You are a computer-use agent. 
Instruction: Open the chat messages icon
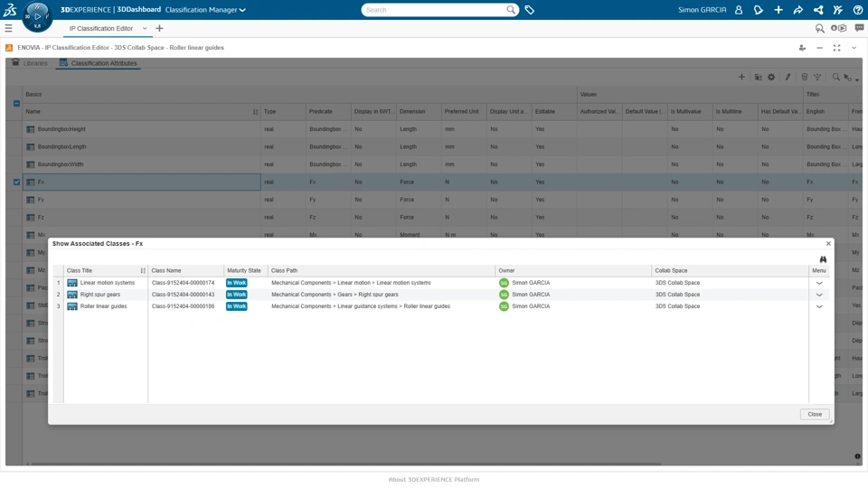pyautogui.click(x=859, y=28)
